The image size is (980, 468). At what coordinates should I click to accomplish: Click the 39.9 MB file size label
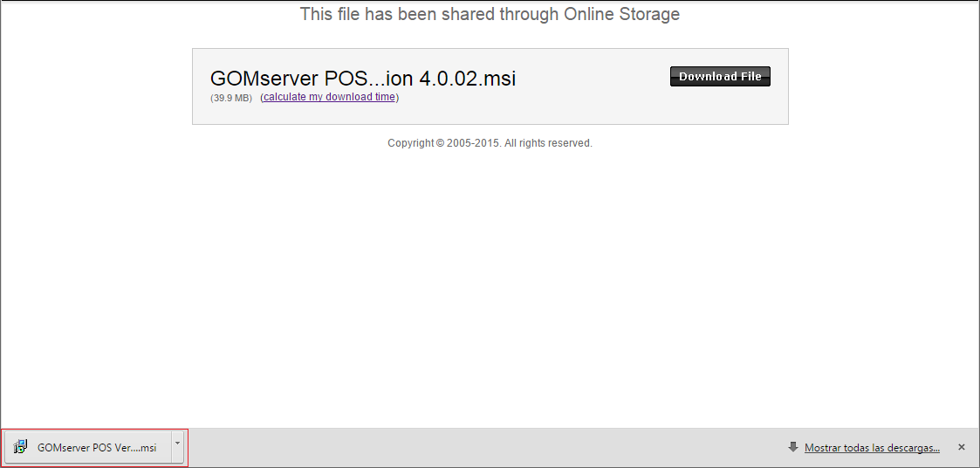[231, 98]
